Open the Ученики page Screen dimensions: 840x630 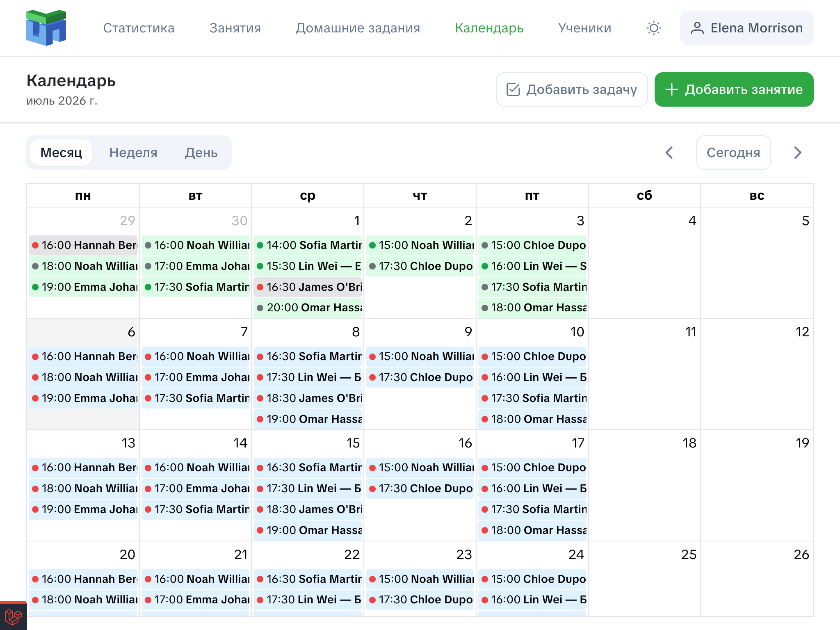pos(584,28)
